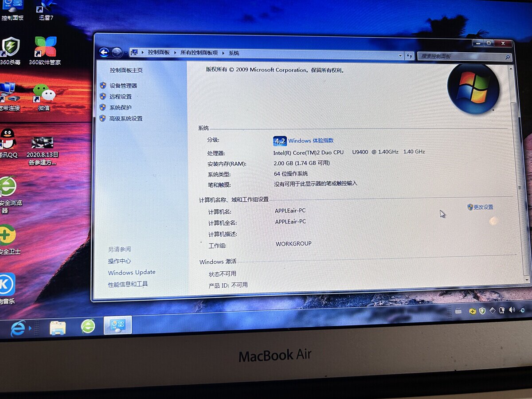Go back with the navigation arrow
The height and width of the screenshot is (399, 532).
pyautogui.click(x=104, y=53)
